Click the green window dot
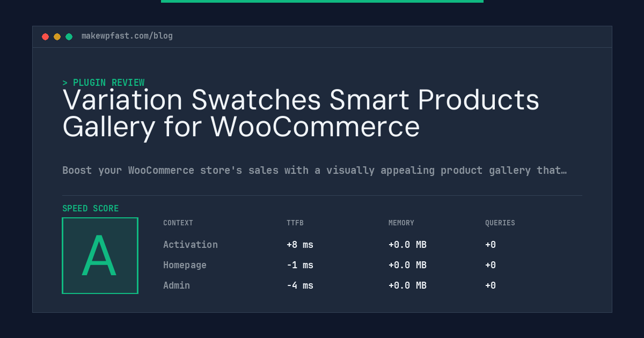Screen dimensions: 644x338 (x=69, y=36)
